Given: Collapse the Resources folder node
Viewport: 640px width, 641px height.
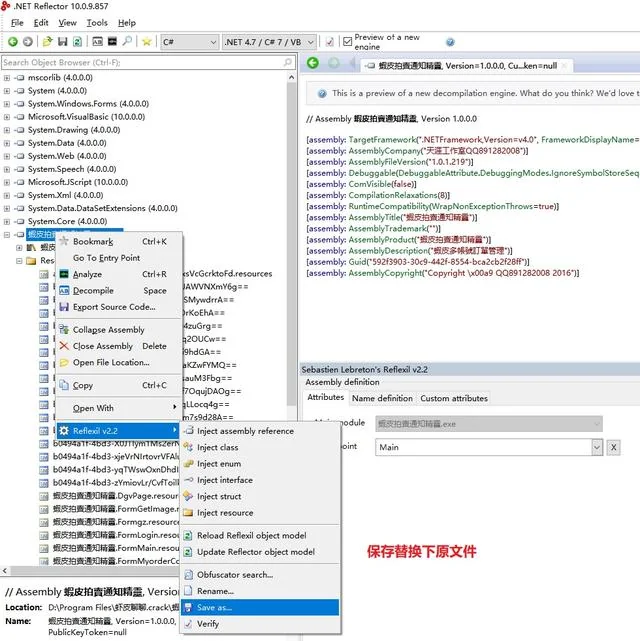Looking at the screenshot, I should tap(19, 261).
